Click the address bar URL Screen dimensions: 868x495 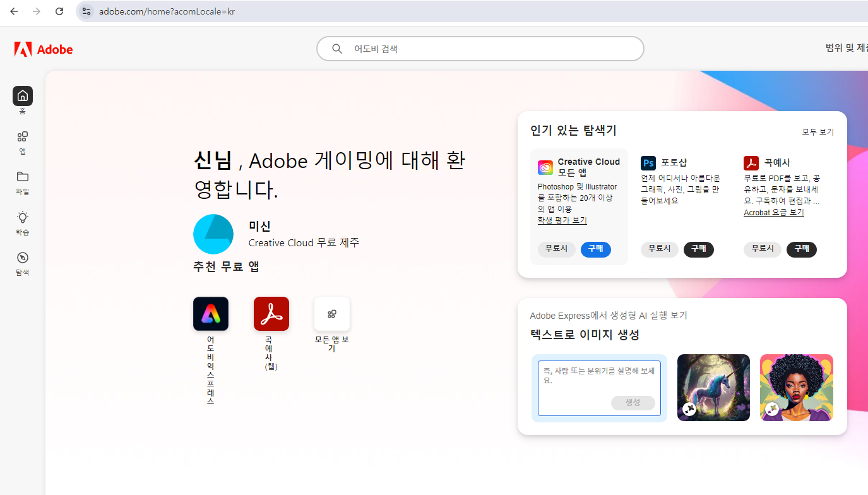click(167, 11)
